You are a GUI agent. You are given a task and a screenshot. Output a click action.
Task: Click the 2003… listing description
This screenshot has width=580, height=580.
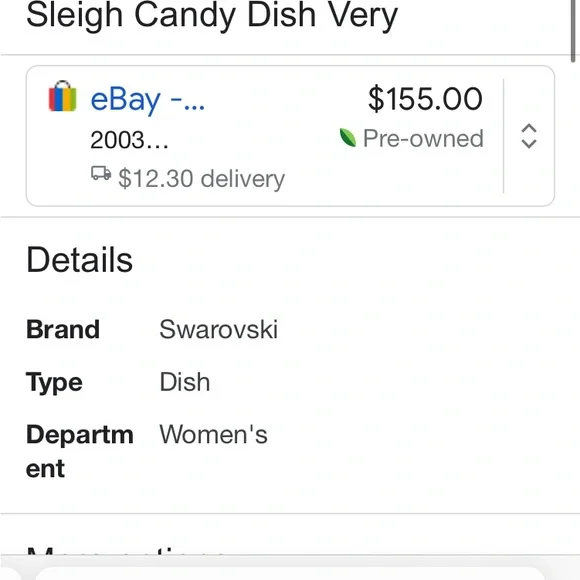[129, 140]
